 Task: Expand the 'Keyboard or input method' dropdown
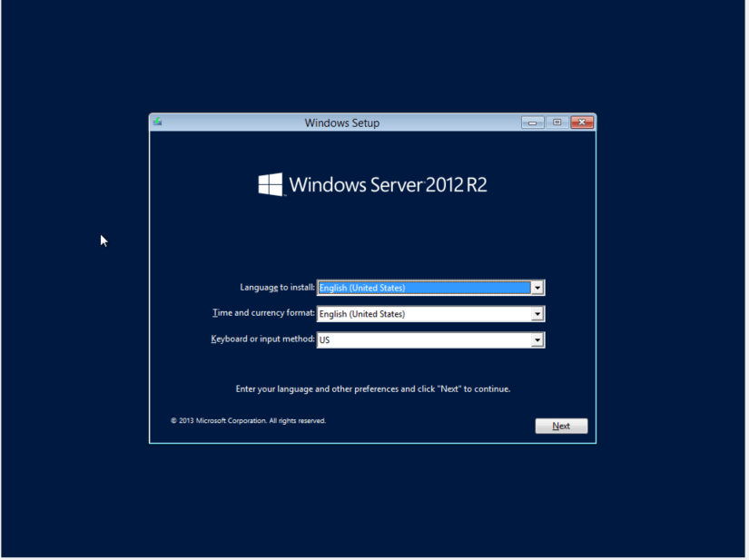537,339
